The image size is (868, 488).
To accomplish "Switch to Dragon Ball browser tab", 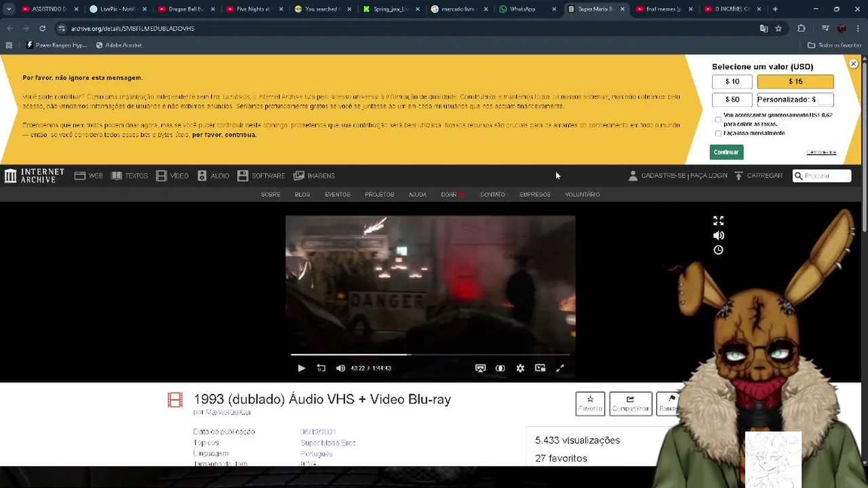I will 185,9.
